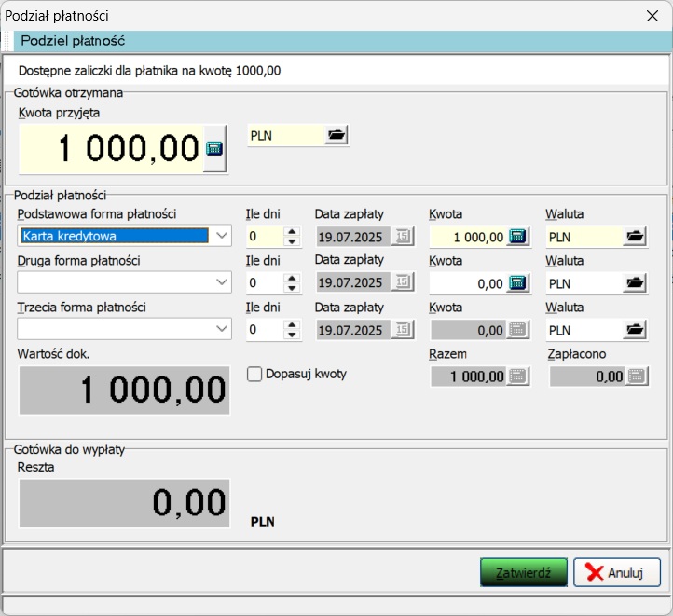Expand Podstawowa forma płatności dropdown
The image size is (673, 616).
[x=221, y=236]
